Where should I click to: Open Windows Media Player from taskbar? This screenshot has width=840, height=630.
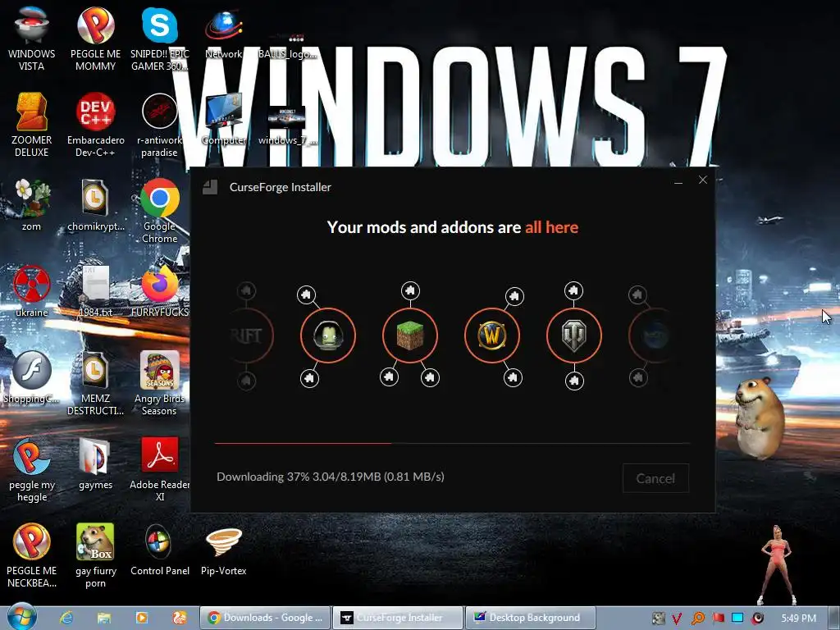coord(141,618)
